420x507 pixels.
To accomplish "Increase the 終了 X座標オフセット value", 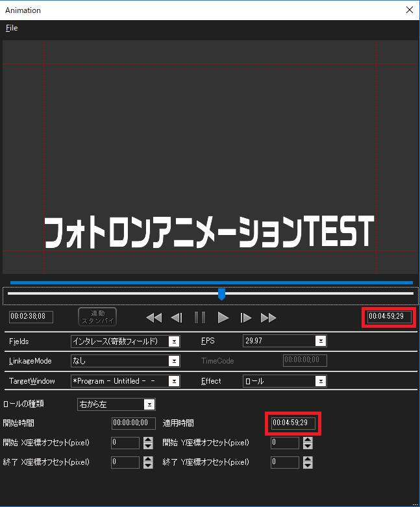I will pyautogui.click(x=148, y=459).
